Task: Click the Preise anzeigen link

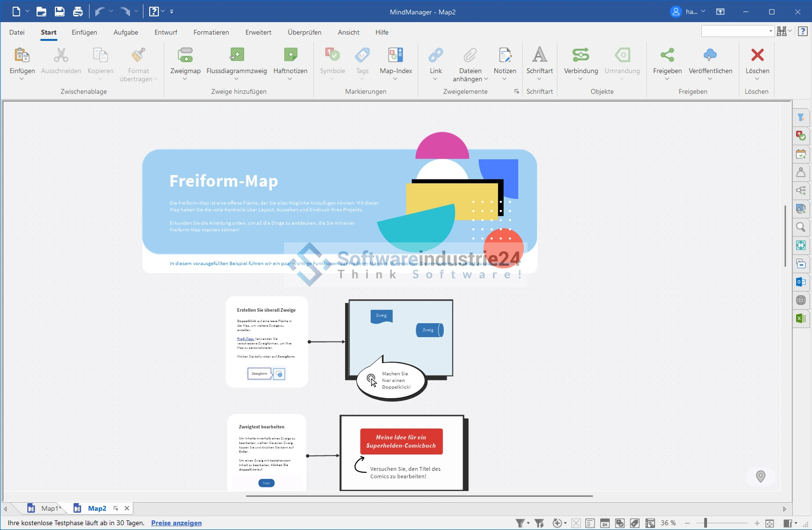Action: coord(176,523)
